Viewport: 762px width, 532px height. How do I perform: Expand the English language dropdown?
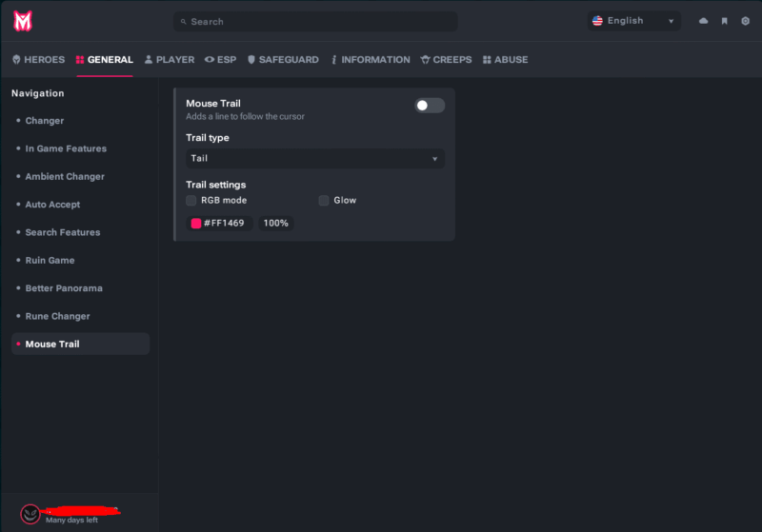[x=633, y=21]
